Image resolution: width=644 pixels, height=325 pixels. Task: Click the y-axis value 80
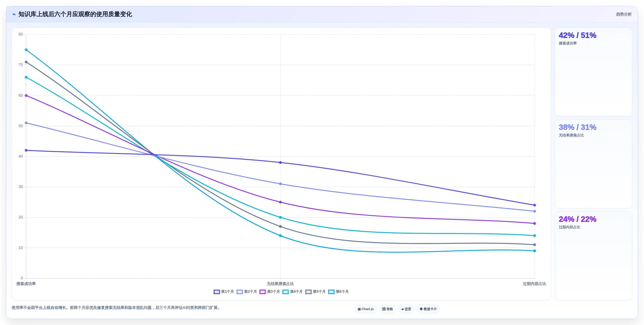click(21, 34)
